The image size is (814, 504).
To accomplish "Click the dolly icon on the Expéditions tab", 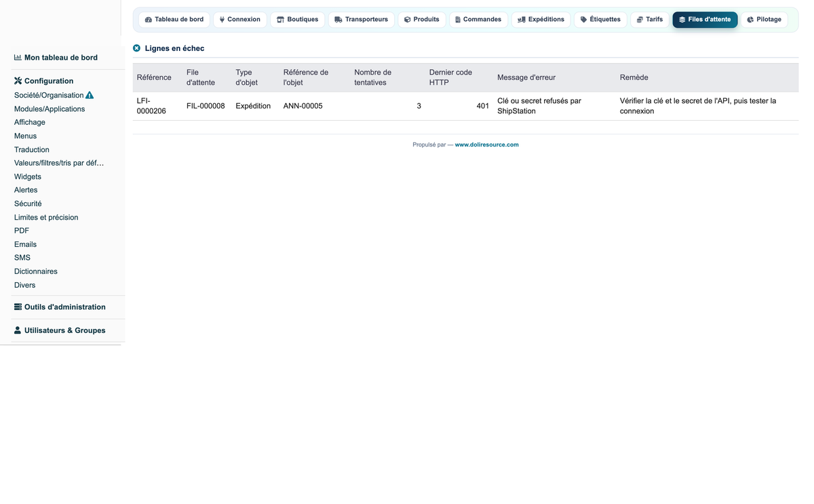I will pyautogui.click(x=522, y=20).
